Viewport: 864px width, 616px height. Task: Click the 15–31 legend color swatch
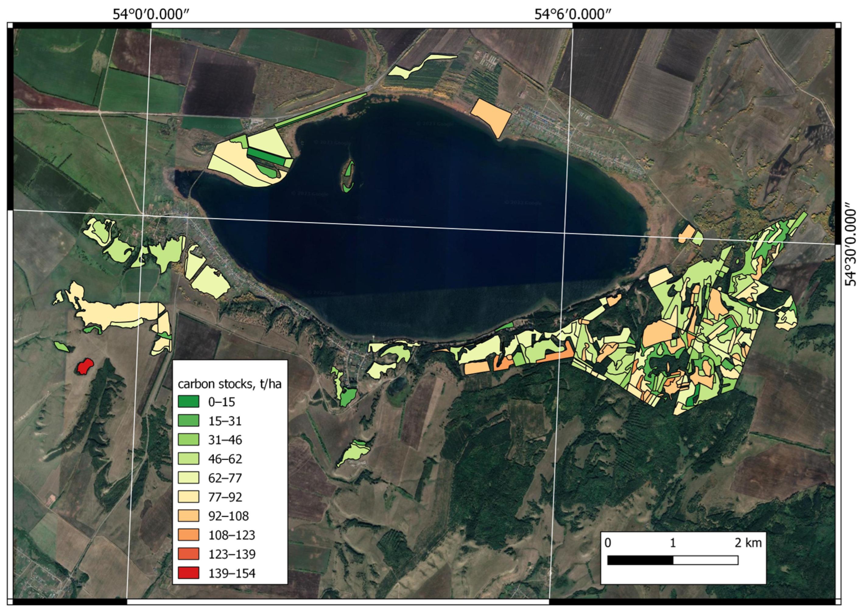[x=188, y=421]
